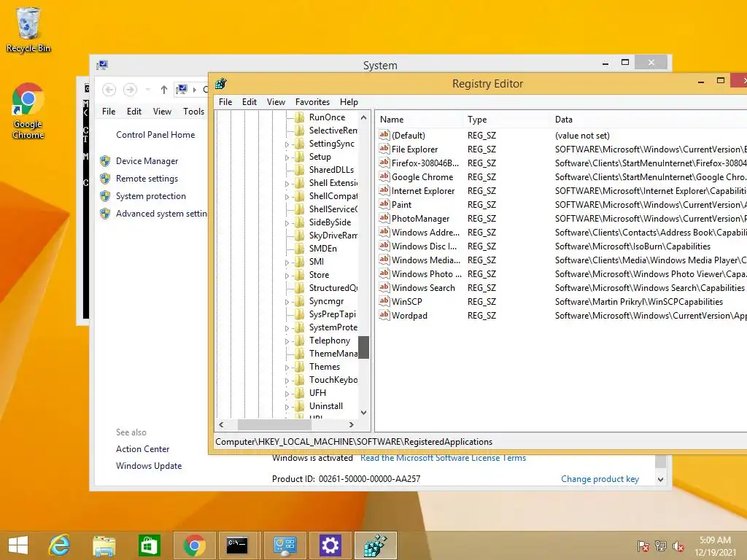The height and width of the screenshot is (560, 747).
Task: Click the Up arrow in System window
Action: [164, 90]
